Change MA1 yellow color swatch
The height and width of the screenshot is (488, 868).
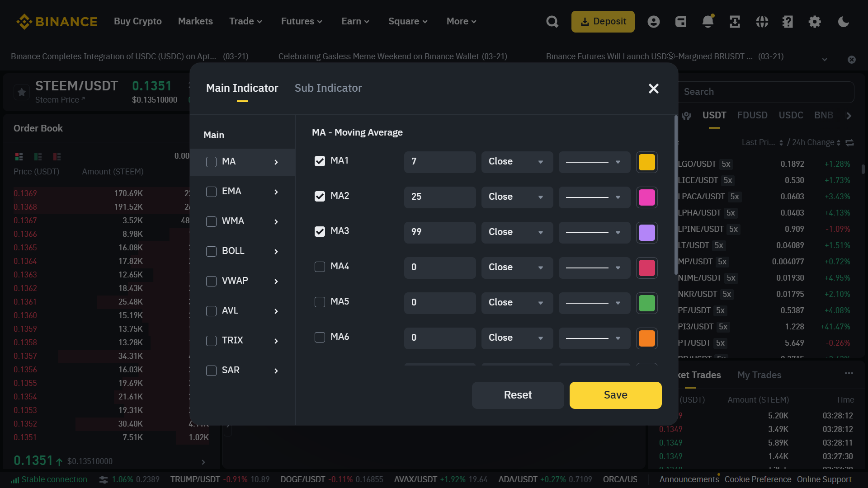tap(647, 162)
